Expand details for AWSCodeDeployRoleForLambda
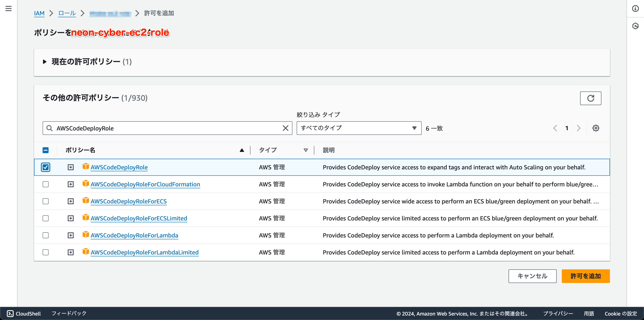Image resolution: width=644 pixels, height=320 pixels. (x=71, y=235)
